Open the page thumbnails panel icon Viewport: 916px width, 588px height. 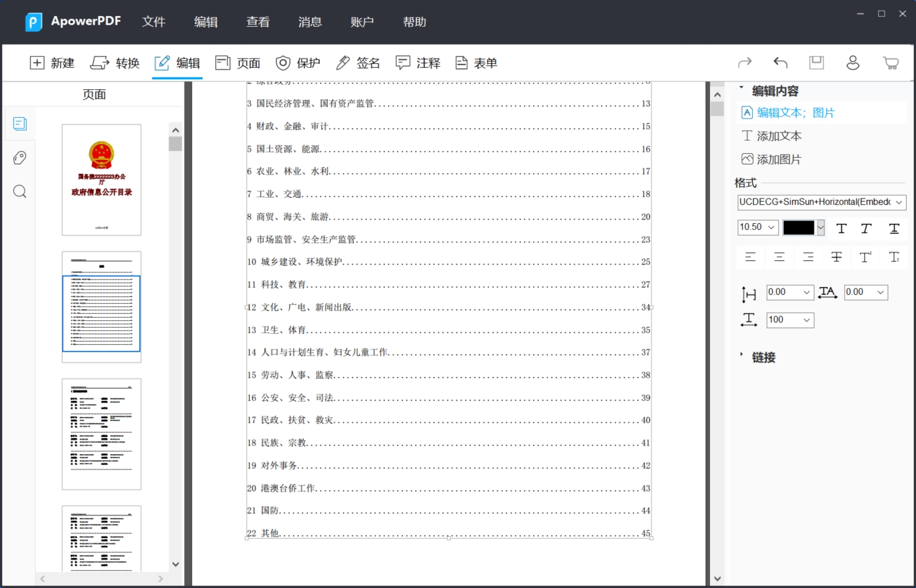19,123
